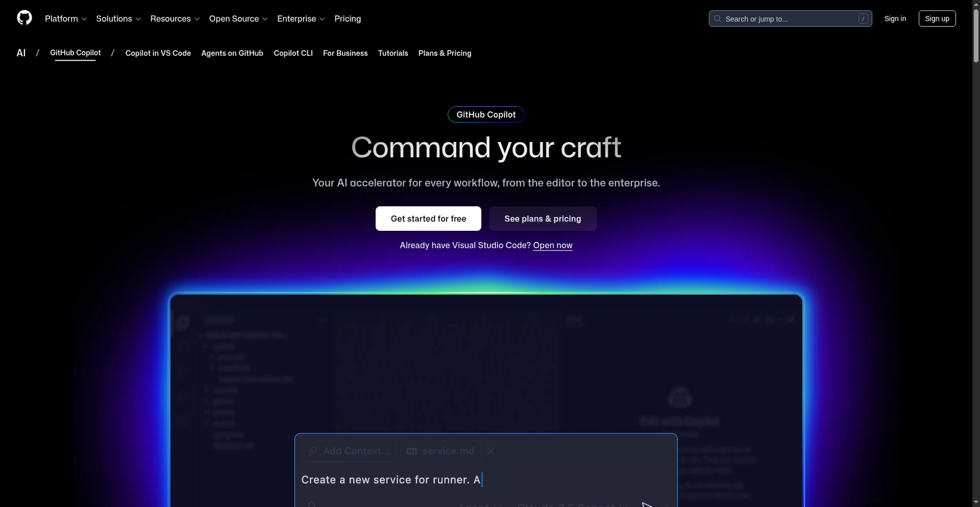Click the slash shortcut key icon
980x507 pixels.
click(x=863, y=19)
